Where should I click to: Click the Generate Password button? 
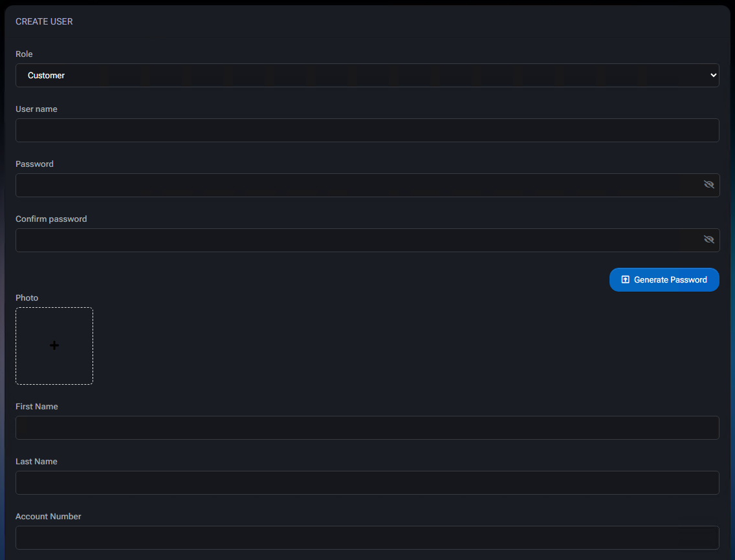664,280
